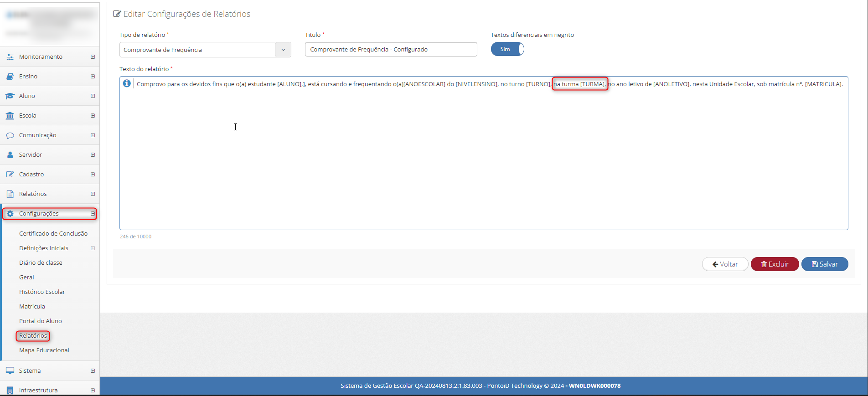Click the Configurações gear icon
The width and height of the screenshot is (868, 396).
coord(10,214)
